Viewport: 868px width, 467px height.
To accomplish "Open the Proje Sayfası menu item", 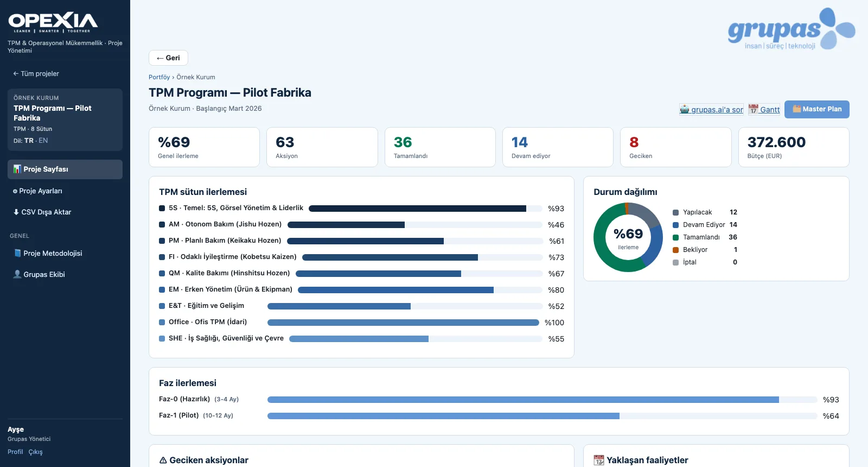I will (65, 169).
